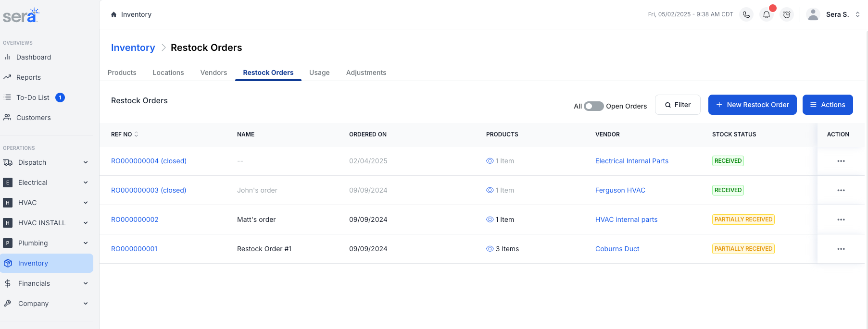Click the Customers people icon
Viewport: 868px width, 329px height.
pyautogui.click(x=7, y=117)
